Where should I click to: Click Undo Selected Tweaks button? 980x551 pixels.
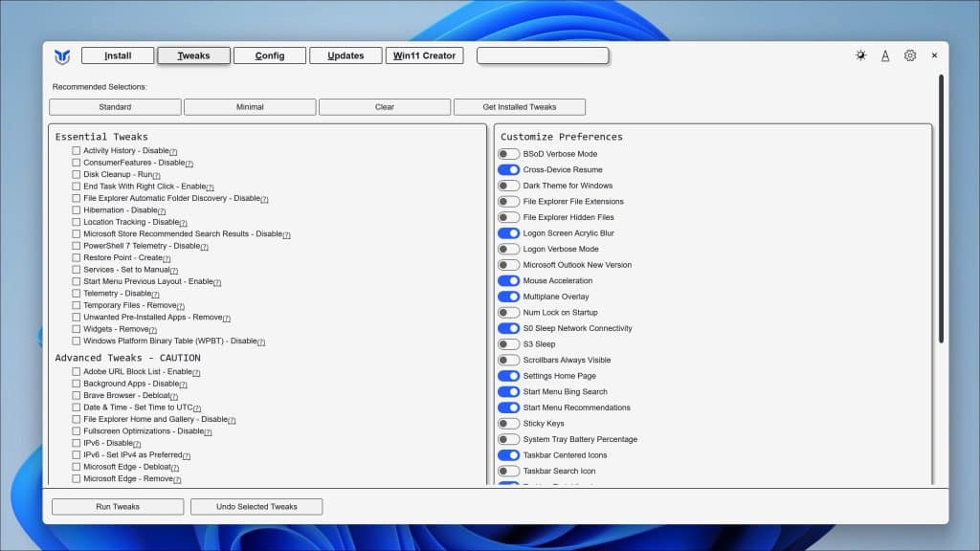click(x=256, y=507)
